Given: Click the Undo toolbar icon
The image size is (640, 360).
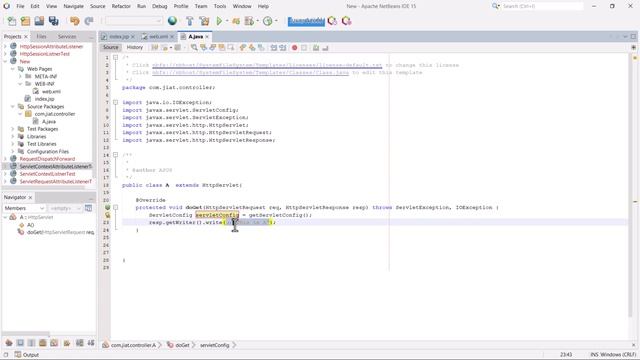Looking at the screenshot, I should pyautogui.click(x=74, y=21).
